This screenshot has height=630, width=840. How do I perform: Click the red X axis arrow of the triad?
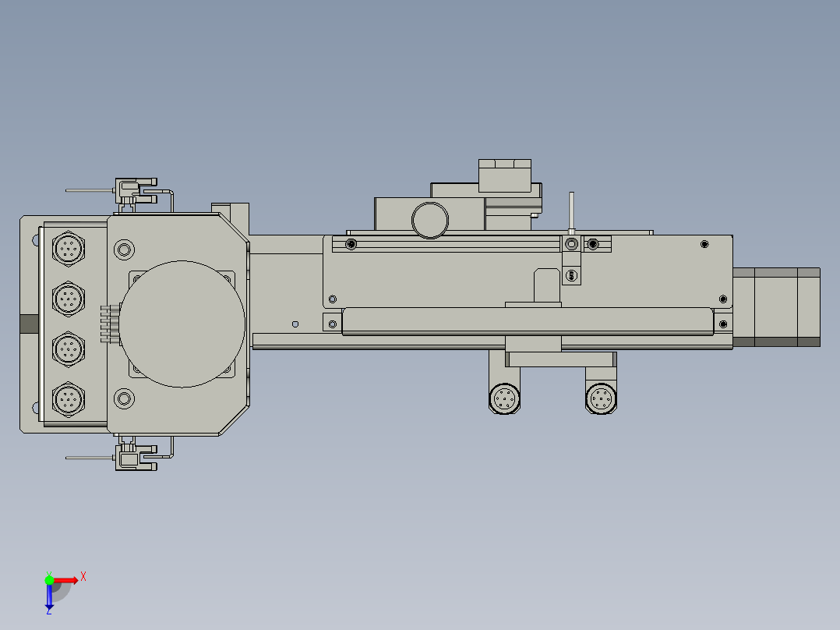coord(66,580)
